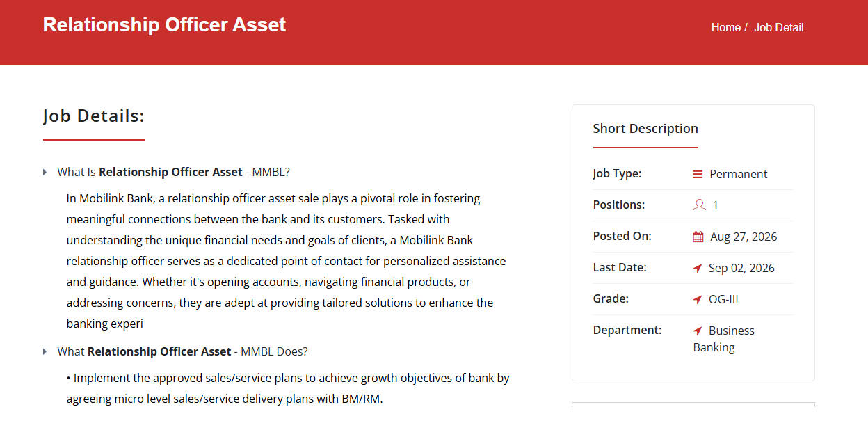Viewport: 868px width, 430px height.
Task: Click the 'What Relationship Officer Asset - MMBL Does?' heading
Action: (182, 351)
